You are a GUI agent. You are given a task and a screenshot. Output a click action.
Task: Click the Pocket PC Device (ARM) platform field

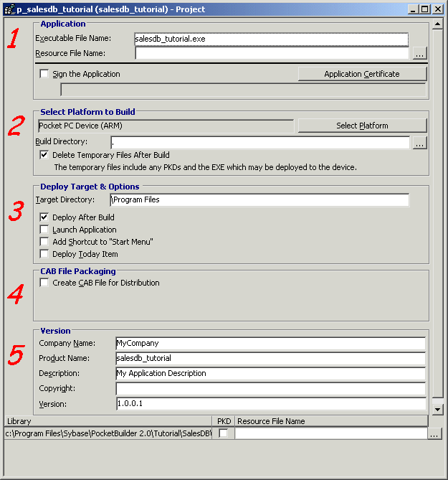pyautogui.click(x=166, y=126)
